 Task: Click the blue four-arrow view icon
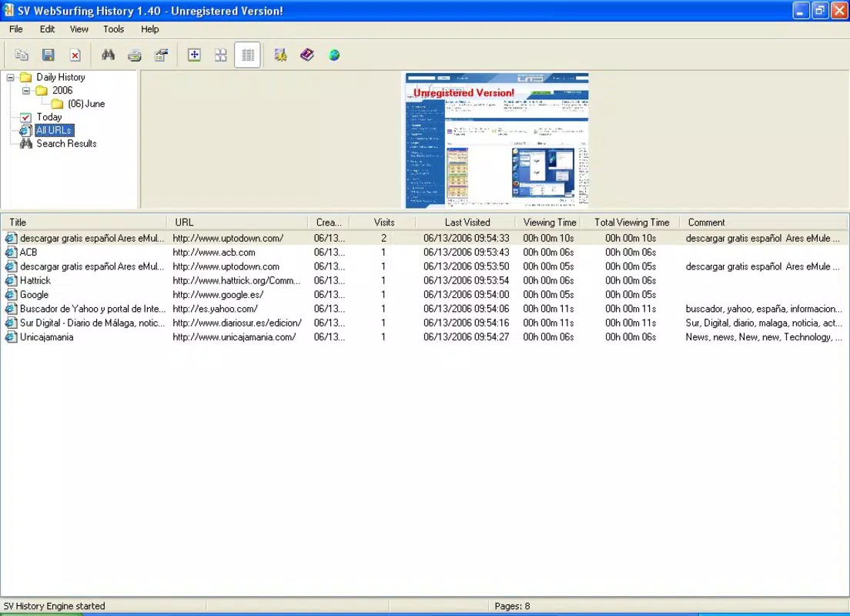tap(194, 55)
